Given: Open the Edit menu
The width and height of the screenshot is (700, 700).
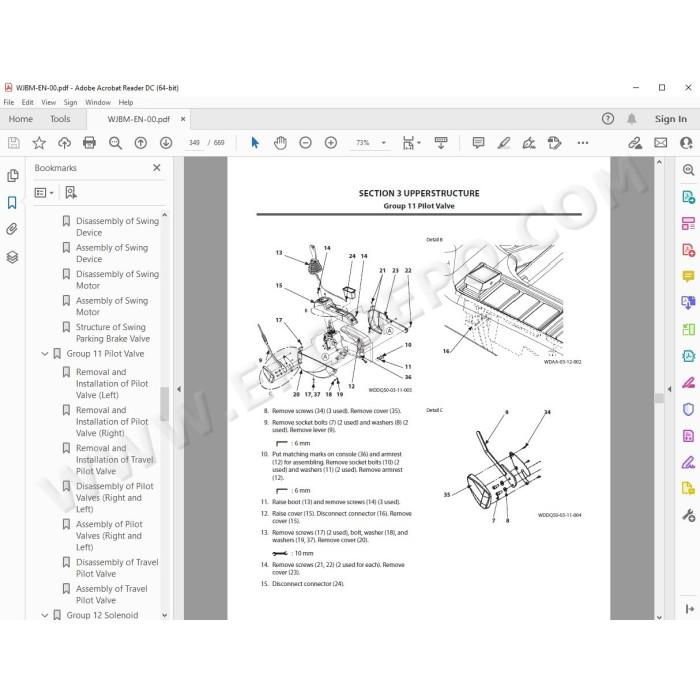Looking at the screenshot, I should coord(28,102).
